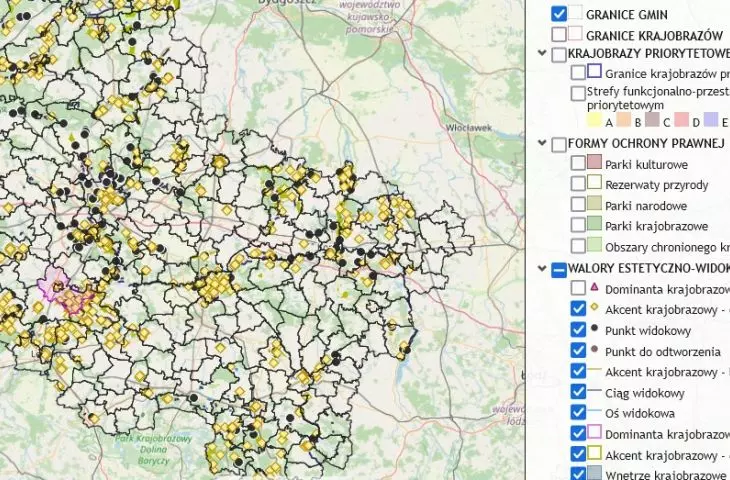Viewport: 730px width, 480px height.
Task: Click the Obszary chronionego krajobrazu legend swatch
Action: 594,244
